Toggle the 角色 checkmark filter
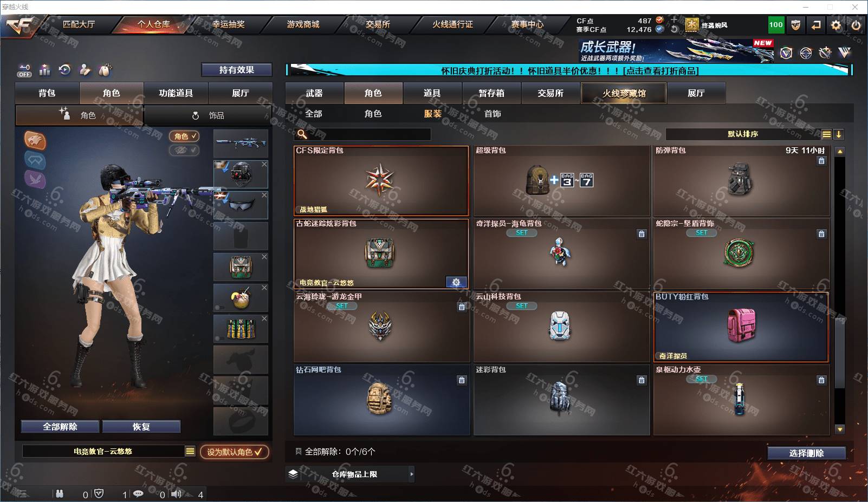 184,136
